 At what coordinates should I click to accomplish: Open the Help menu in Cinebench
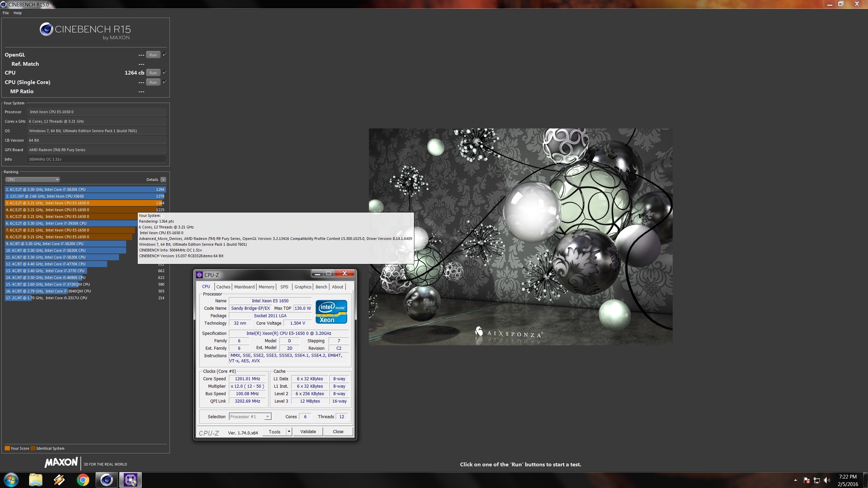point(18,13)
